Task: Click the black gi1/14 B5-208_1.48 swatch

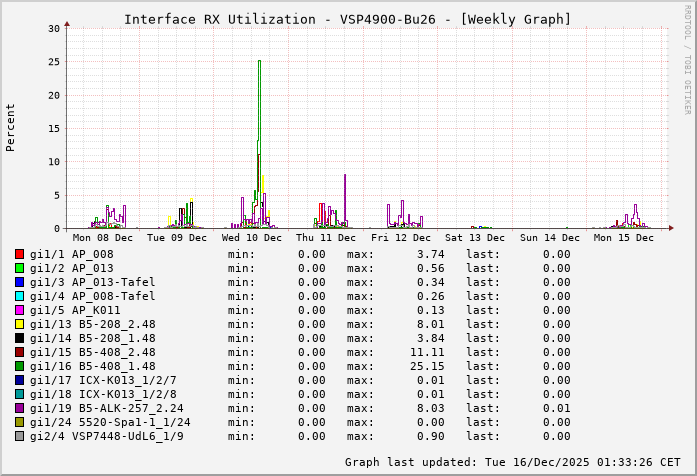Action: (x=19, y=338)
